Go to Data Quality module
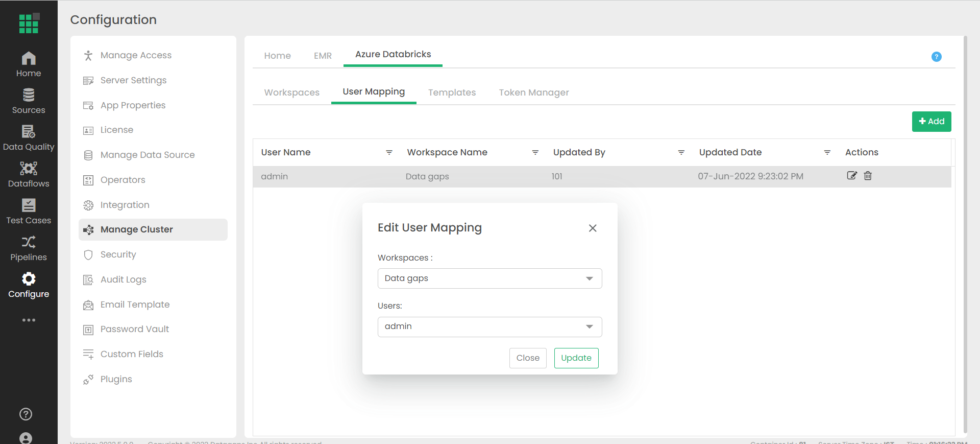Viewport: 980px width, 444px height. point(29,138)
